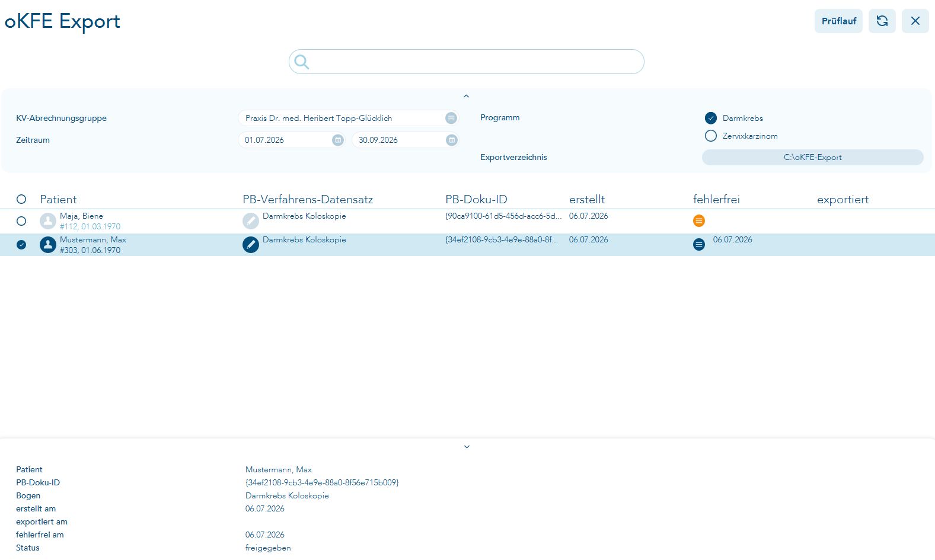
Task: Select the Zervixkarzinom program option
Action: pyautogui.click(x=711, y=136)
